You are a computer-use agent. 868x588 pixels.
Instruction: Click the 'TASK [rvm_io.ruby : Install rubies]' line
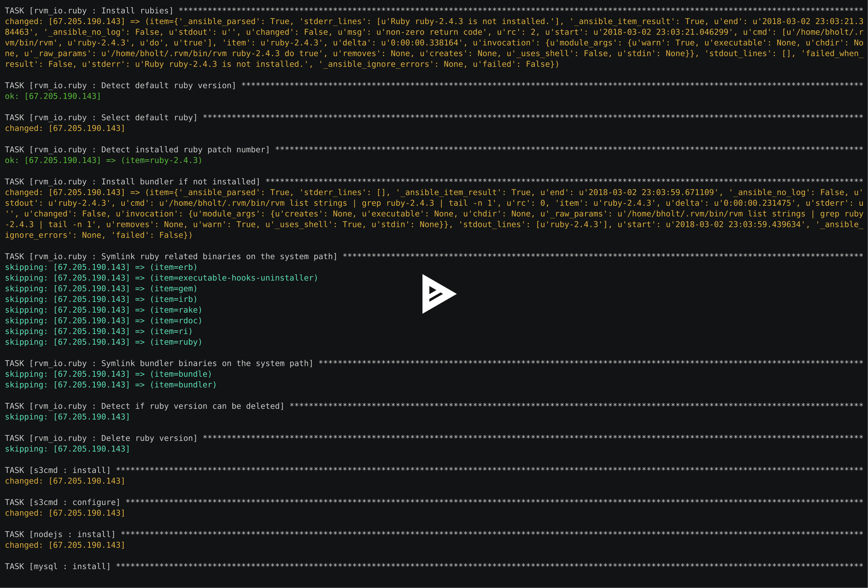coord(434,11)
